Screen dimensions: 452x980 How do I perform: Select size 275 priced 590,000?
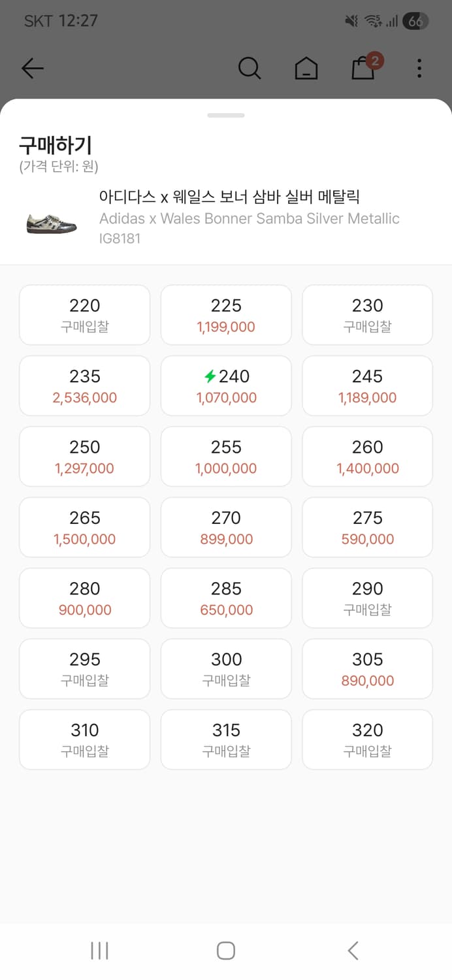[367, 527]
